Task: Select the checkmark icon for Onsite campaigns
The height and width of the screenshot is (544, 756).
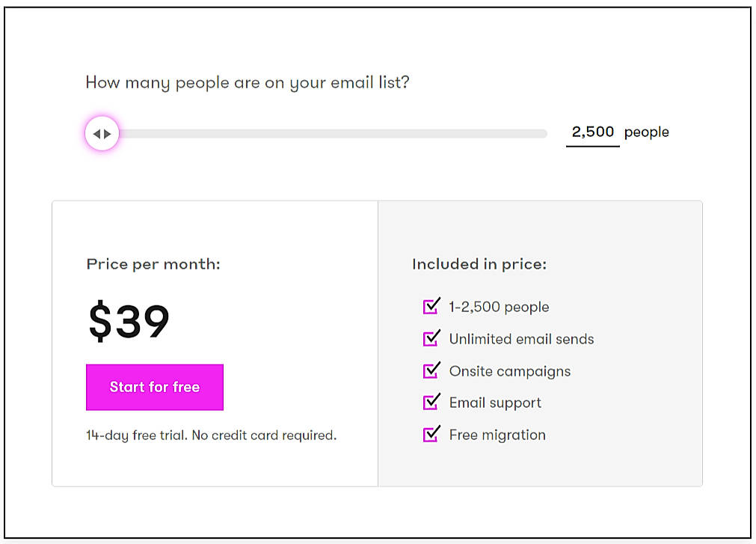Action: [430, 371]
